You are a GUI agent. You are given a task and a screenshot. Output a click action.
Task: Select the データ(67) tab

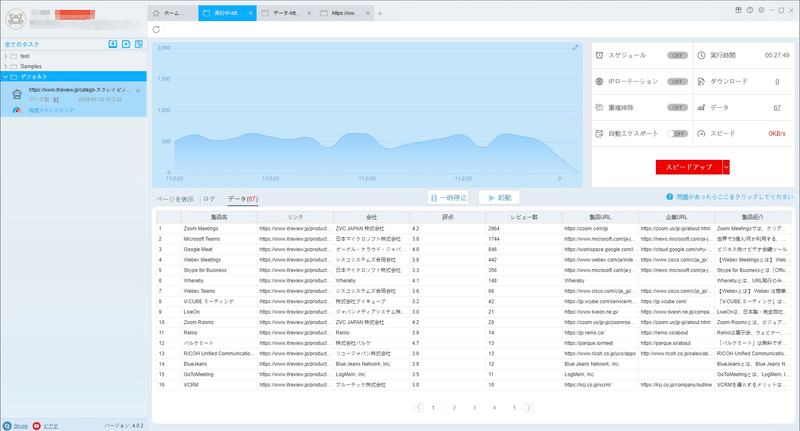pyautogui.click(x=243, y=199)
